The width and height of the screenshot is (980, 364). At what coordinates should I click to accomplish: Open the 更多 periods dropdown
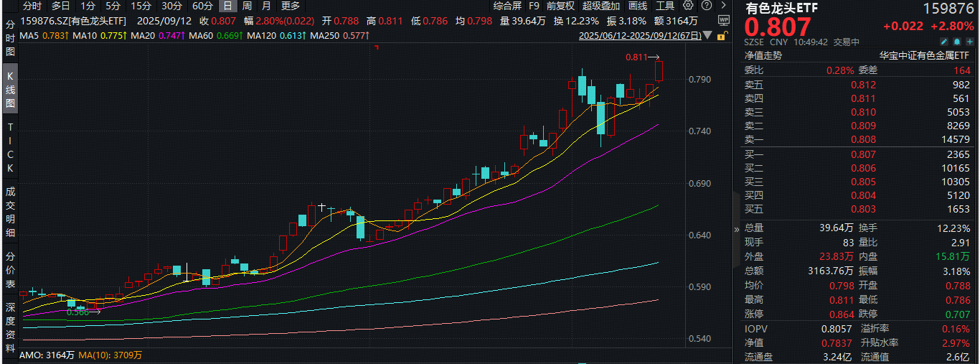(x=291, y=5)
